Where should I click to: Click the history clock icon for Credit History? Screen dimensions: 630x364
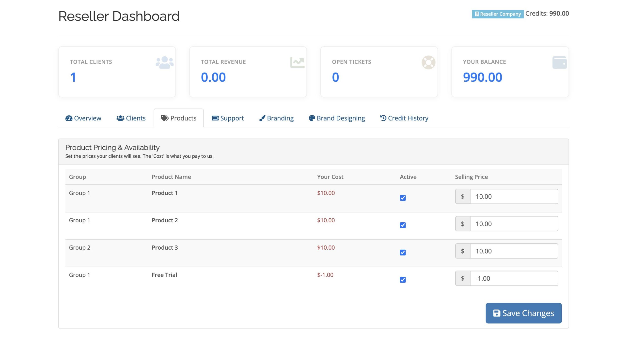tap(383, 118)
